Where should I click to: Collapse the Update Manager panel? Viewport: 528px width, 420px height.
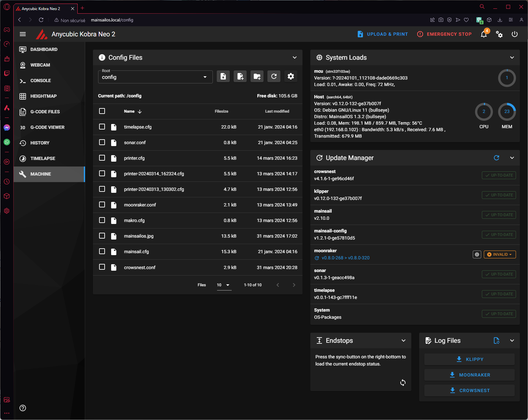coord(512,158)
